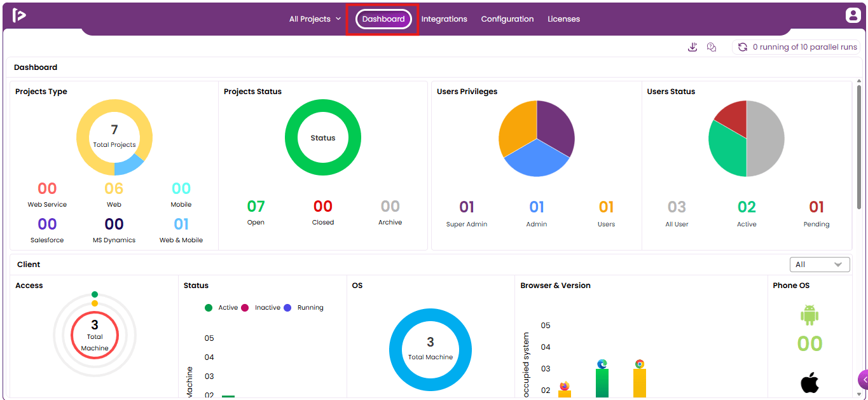Toggle the Active legend in Status chart

click(x=221, y=308)
